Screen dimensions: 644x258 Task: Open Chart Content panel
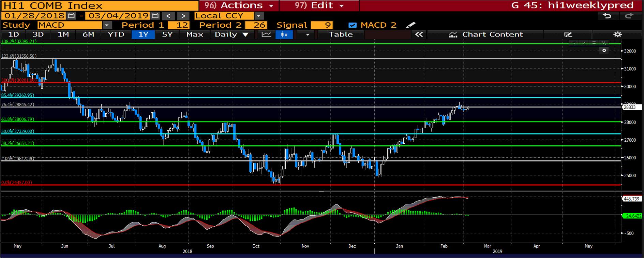click(x=485, y=34)
